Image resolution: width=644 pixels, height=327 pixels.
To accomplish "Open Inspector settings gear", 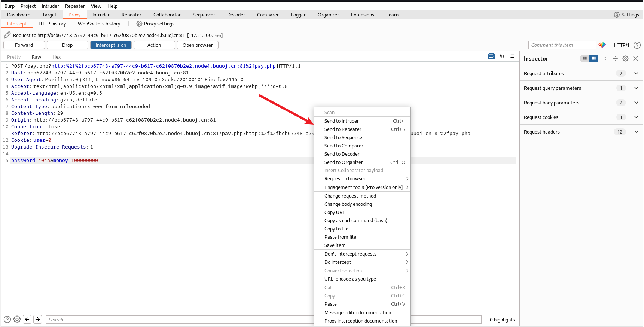I will (x=625, y=58).
